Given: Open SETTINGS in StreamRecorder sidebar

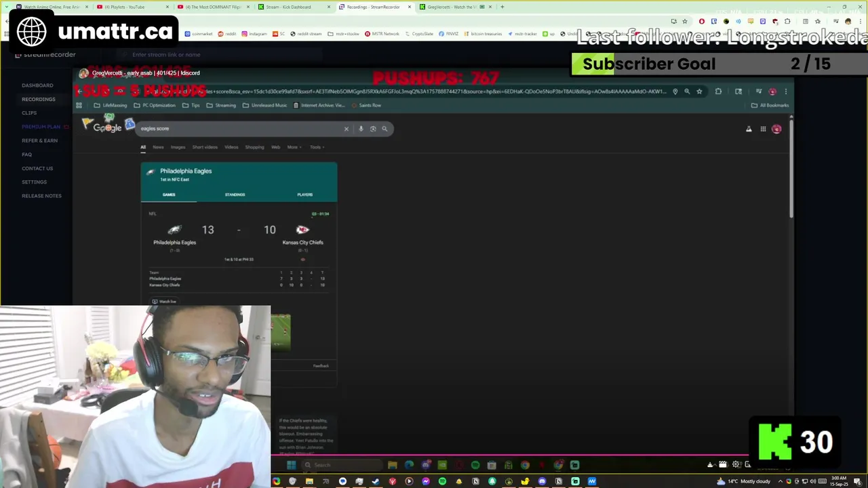Looking at the screenshot, I should pos(34,182).
